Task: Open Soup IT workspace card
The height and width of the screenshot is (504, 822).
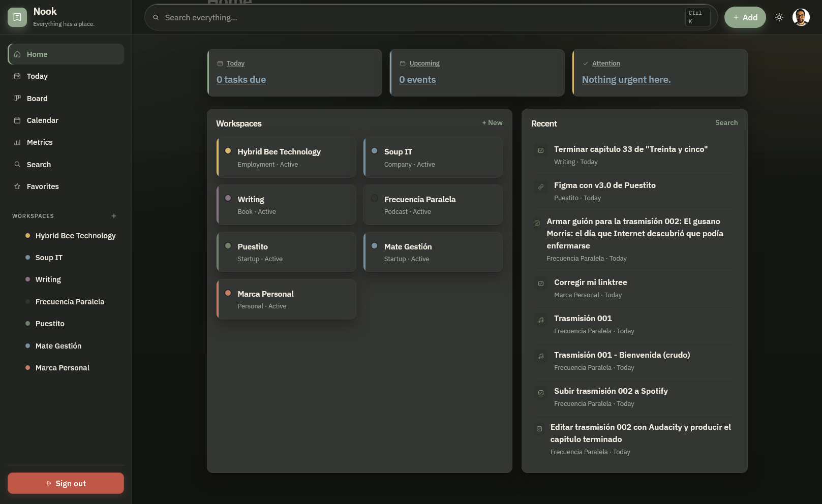Action: [x=433, y=157]
